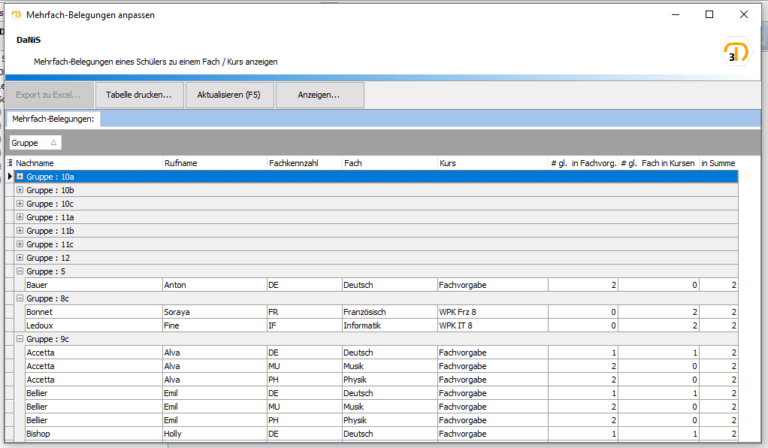Click the app icon in the title bar
Viewport: 768px width, 448px height.
click(x=17, y=16)
